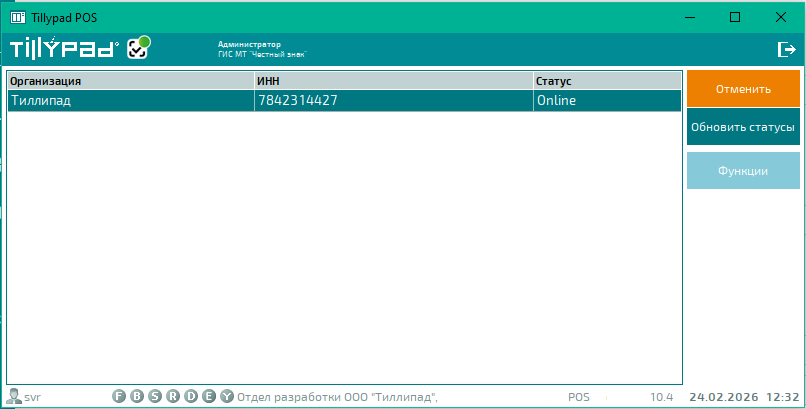Image resolution: width=806 pixels, height=409 pixels.
Task: Click the Tillypad logo
Action: pyautogui.click(x=64, y=49)
